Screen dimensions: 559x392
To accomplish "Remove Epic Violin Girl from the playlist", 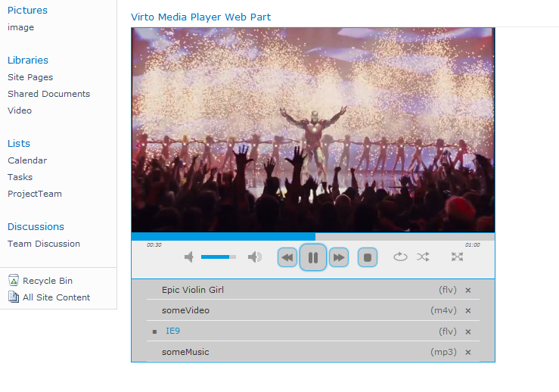I will coord(468,291).
